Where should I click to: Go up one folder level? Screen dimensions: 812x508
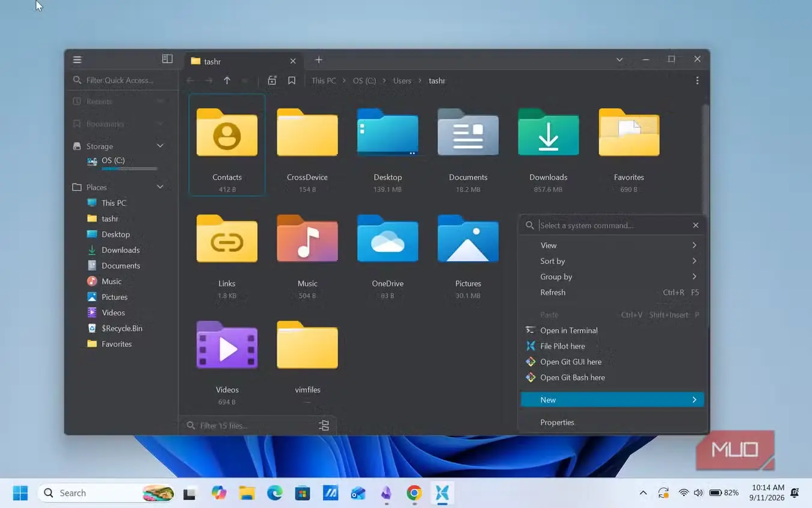(x=227, y=81)
